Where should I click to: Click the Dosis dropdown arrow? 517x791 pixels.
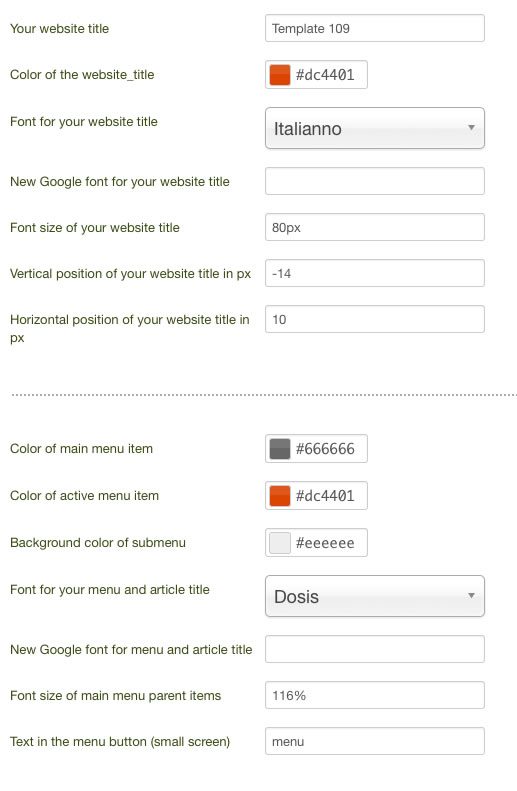click(471, 595)
